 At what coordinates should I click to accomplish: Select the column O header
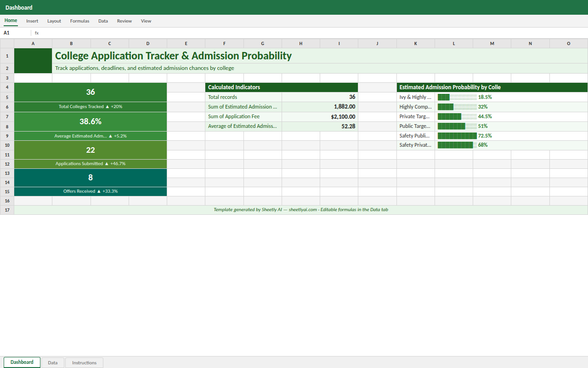(x=569, y=43)
